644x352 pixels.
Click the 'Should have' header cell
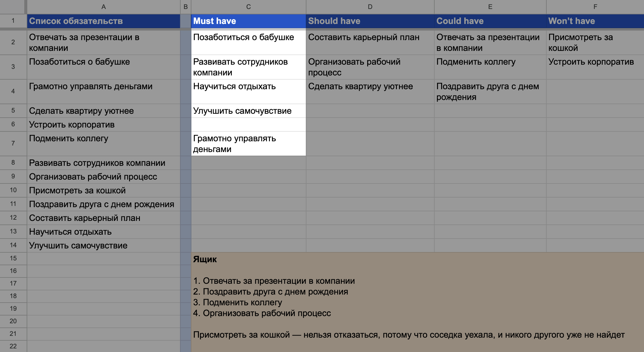[x=370, y=21]
